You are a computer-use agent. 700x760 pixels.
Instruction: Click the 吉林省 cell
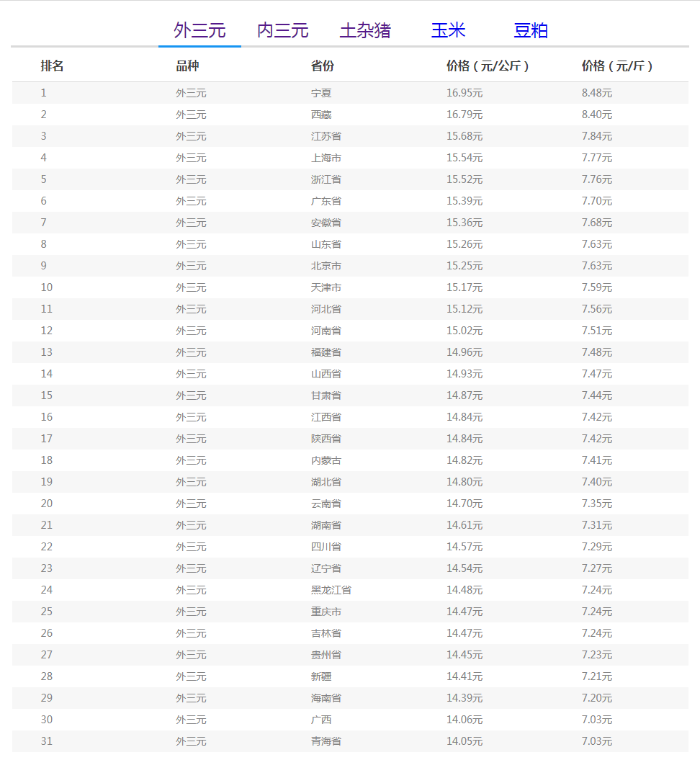click(326, 633)
